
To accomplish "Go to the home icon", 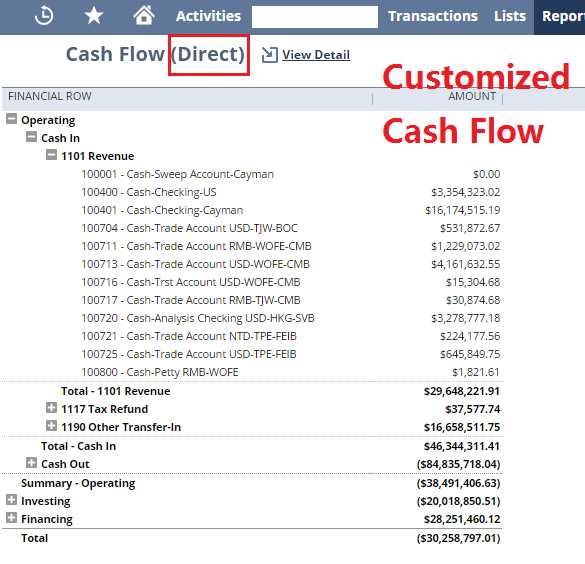I will [144, 16].
